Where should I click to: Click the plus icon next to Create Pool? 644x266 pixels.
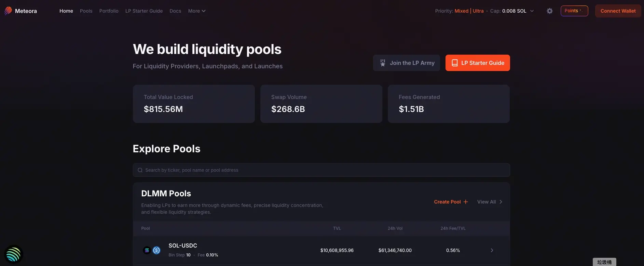(466, 202)
